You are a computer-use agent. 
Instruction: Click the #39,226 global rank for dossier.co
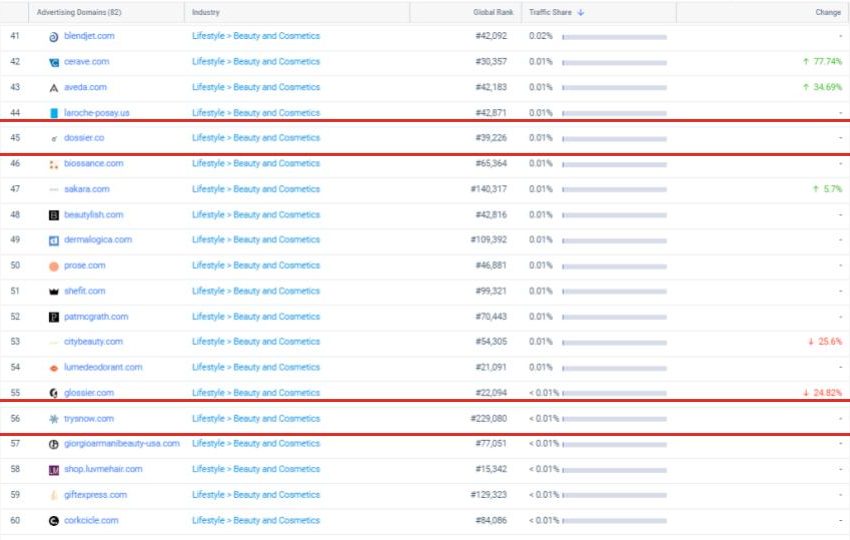pyautogui.click(x=491, y=138)
